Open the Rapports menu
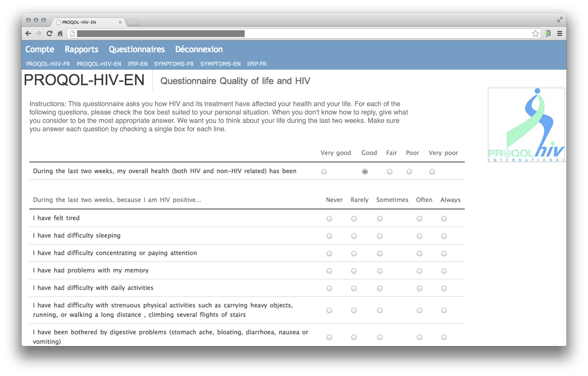This screenshot has width=588, height=376. [81, 49]
